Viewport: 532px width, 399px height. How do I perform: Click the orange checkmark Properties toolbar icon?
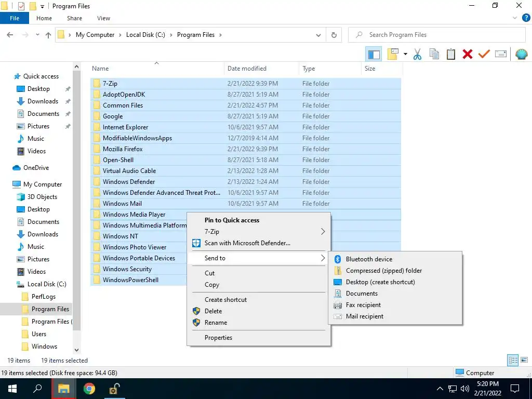tap(484, 54)
